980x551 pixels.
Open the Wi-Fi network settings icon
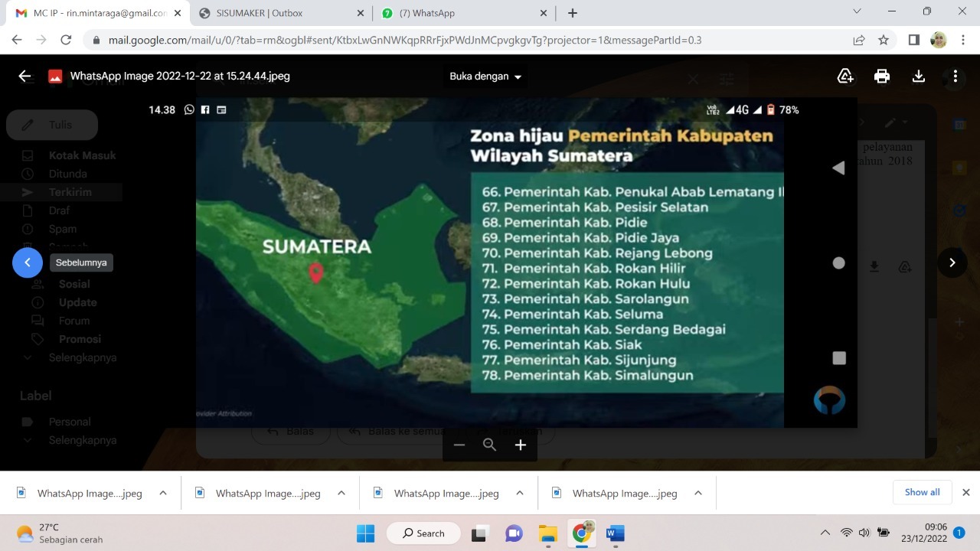pyautogui.click(x=846, y=533)
